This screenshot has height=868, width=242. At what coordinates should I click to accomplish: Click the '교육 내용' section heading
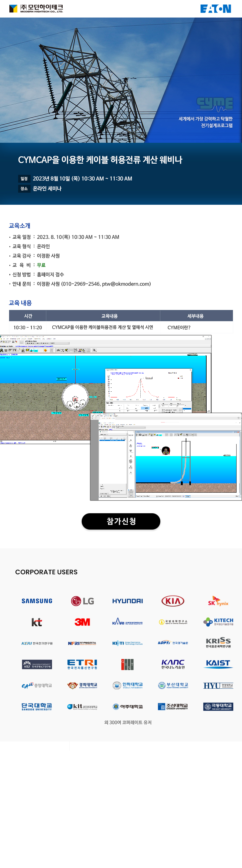click(x=20, y=303)
